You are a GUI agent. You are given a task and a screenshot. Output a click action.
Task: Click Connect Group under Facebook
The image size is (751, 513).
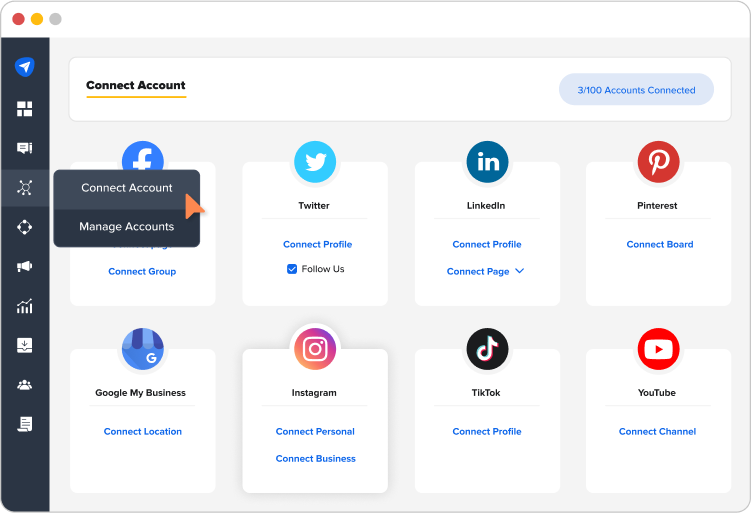click(x=142, y=272)
